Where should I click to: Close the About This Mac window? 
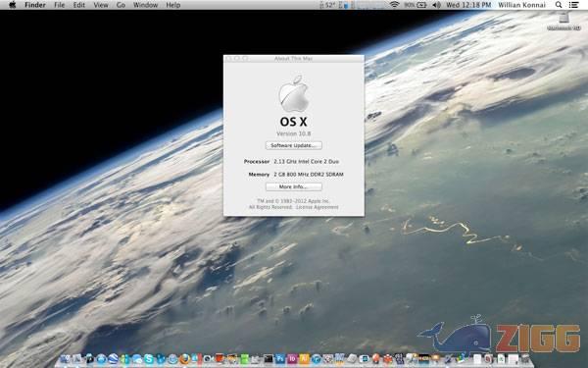coord(228,59)
